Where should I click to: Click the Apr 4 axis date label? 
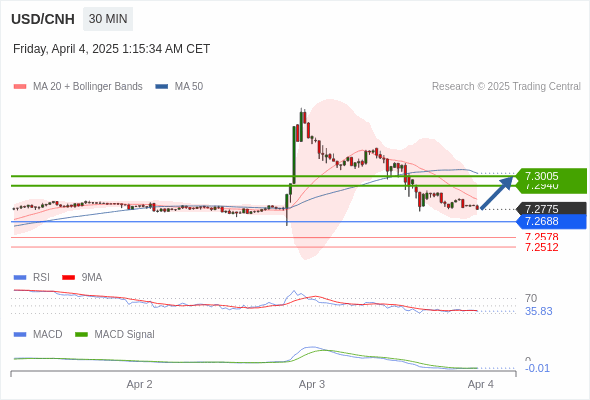(x=481, y=385)
